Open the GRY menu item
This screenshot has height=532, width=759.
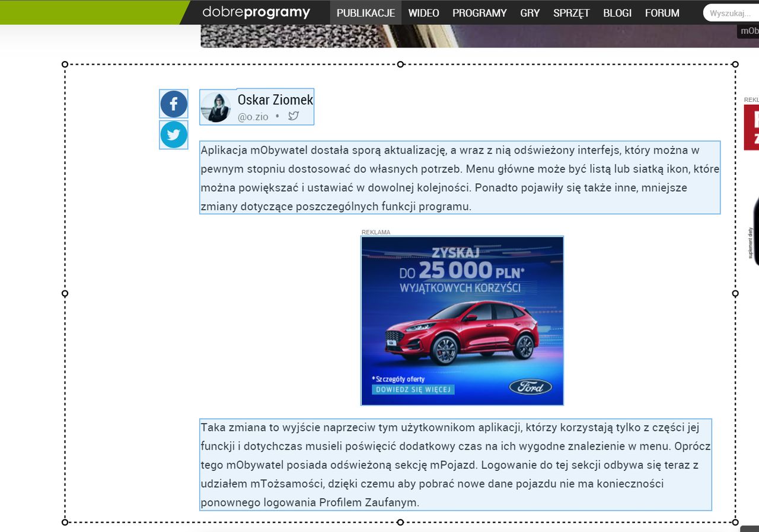tap(530, 12)
